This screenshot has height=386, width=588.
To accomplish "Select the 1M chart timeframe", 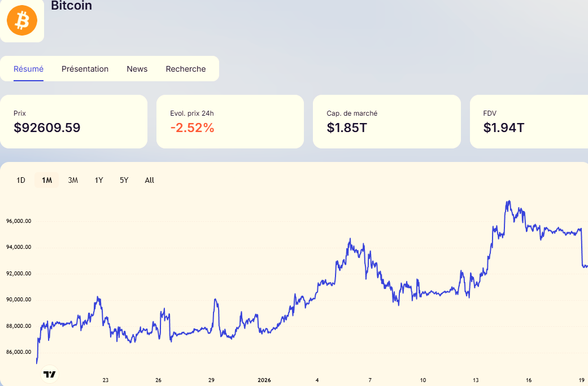I will (47, 181).
